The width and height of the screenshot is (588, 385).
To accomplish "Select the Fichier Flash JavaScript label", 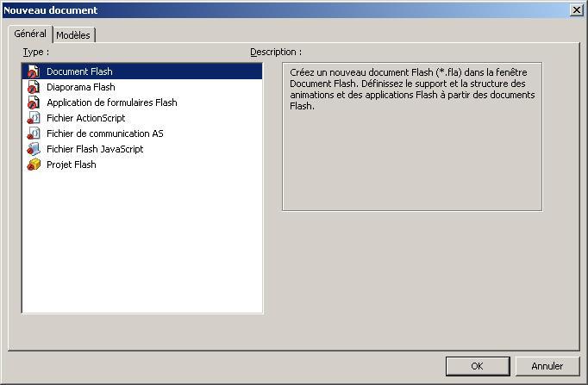I will (x=95, y=149).
